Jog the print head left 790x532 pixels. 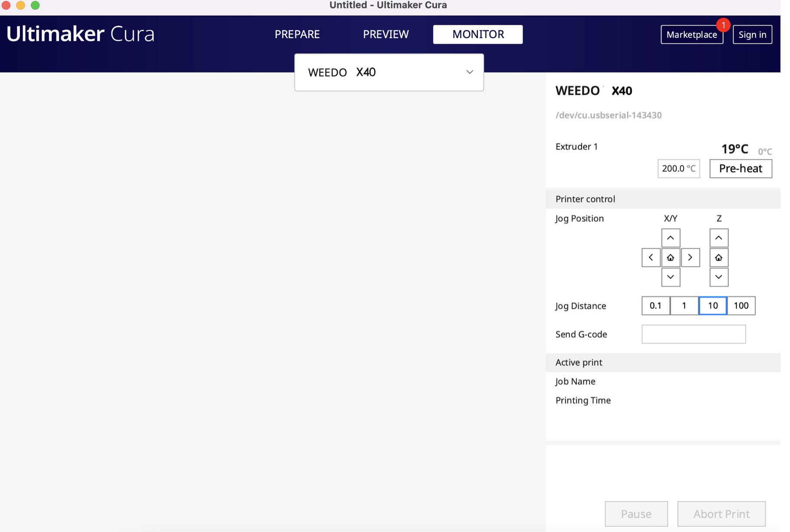(x=651, y=257)
